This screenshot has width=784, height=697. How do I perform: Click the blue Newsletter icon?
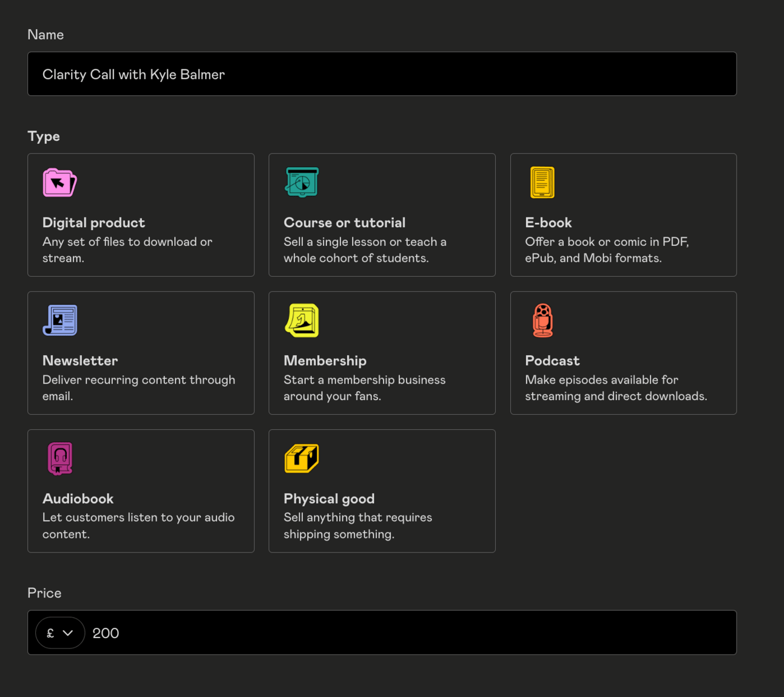pyautogui.click(x=59, y=320)
